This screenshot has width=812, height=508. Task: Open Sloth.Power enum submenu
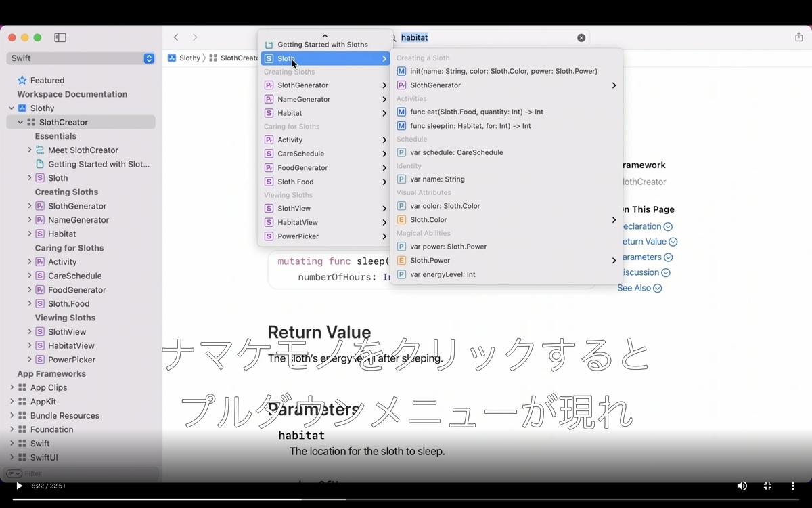point(506,261)
